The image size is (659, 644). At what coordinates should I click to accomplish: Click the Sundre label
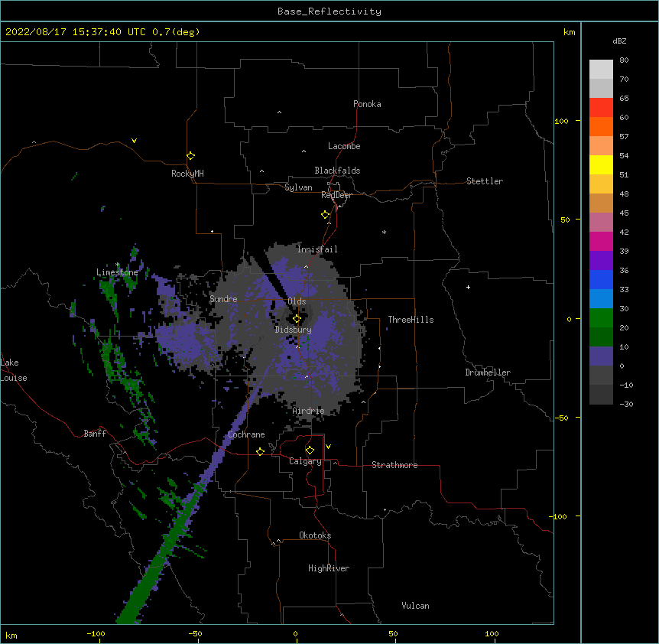[223, 299]
